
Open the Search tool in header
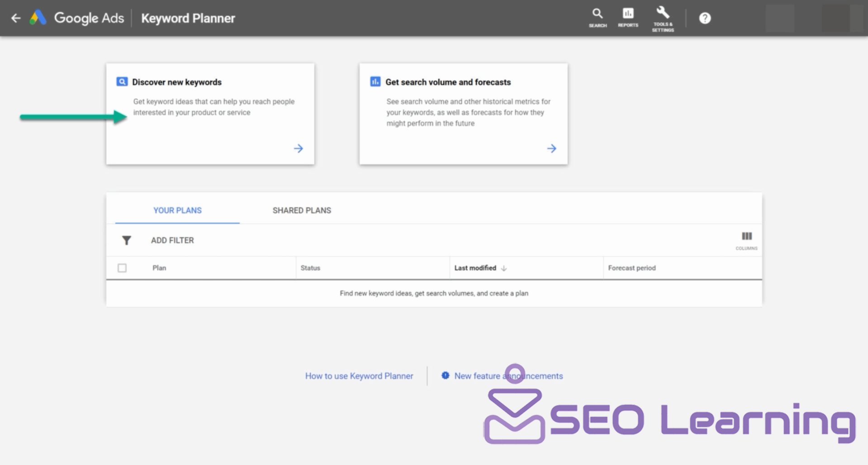pos(598,18)
